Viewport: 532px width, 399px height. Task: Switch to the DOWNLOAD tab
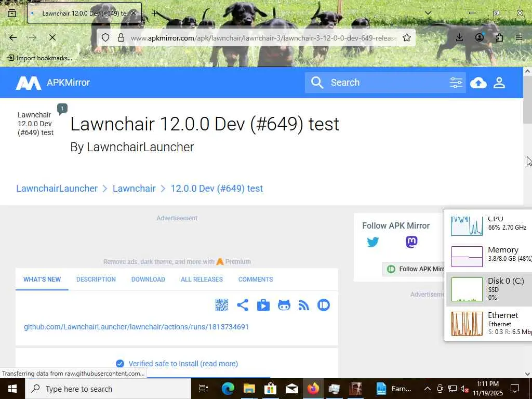tap(148, 279)
